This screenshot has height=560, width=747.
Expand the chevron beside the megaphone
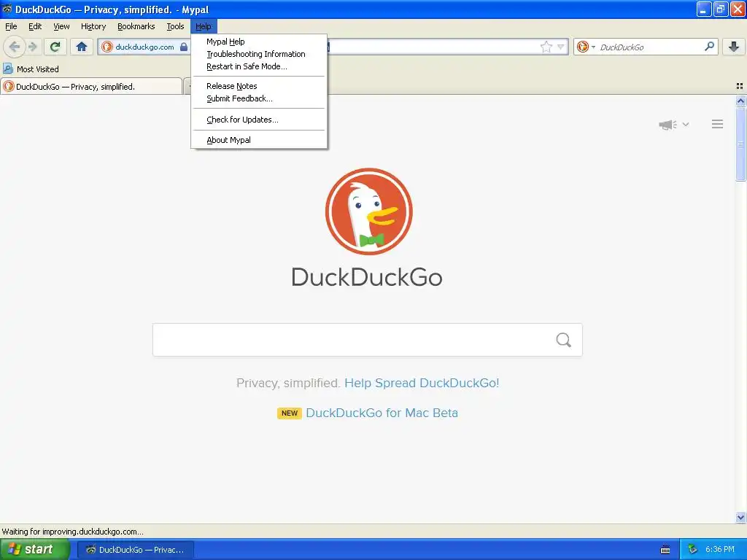(x=686, y=124)
